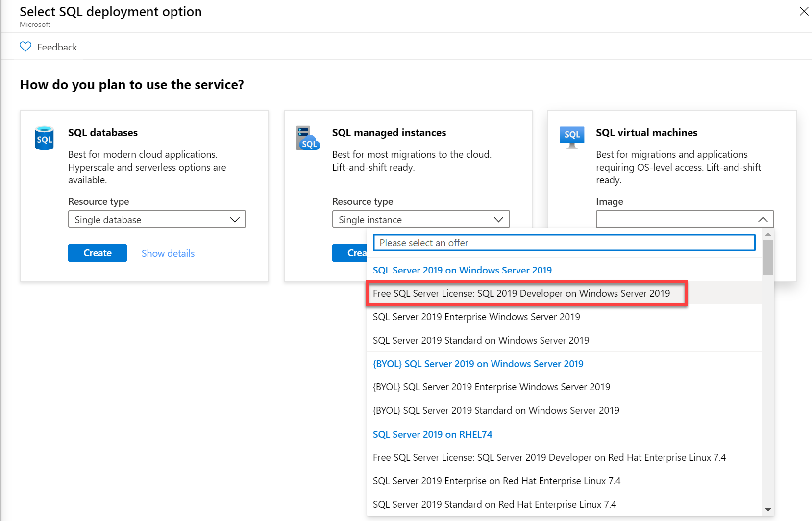
Task: Expand the Single database resource type dropdown
Action: pyautogui.click(x=157, y=219)
